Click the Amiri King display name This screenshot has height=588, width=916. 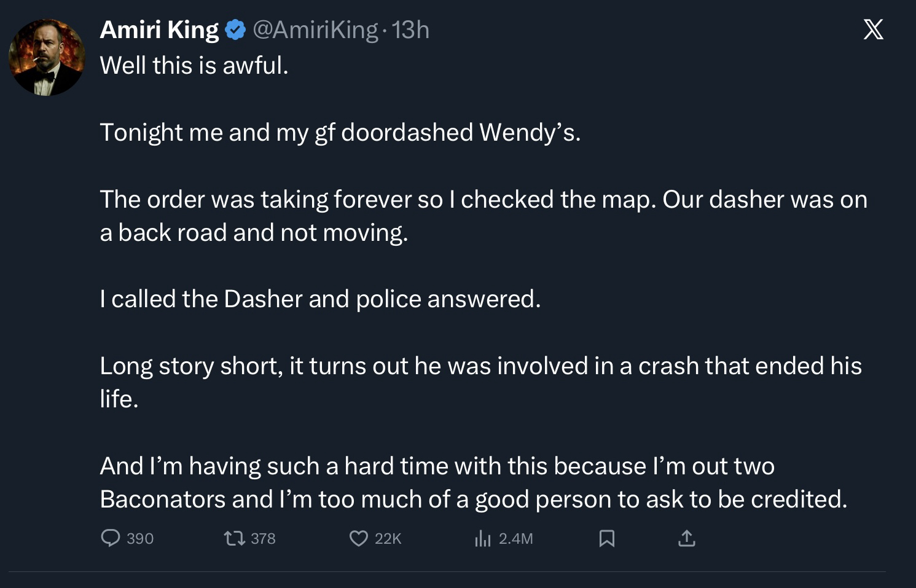tap(159, 29)
